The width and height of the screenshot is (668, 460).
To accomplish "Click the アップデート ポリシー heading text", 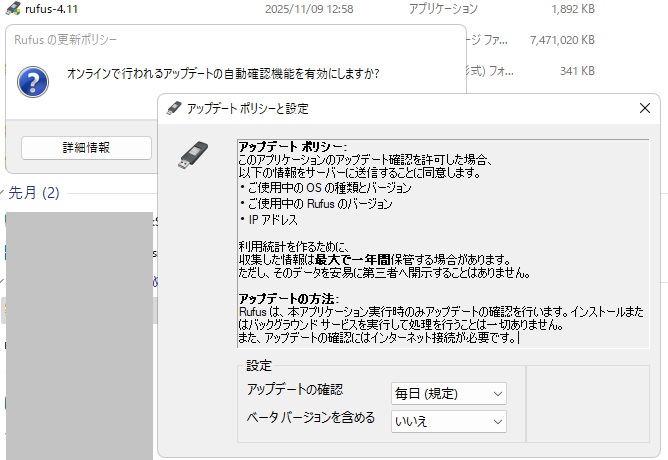I will coord(290,147).
